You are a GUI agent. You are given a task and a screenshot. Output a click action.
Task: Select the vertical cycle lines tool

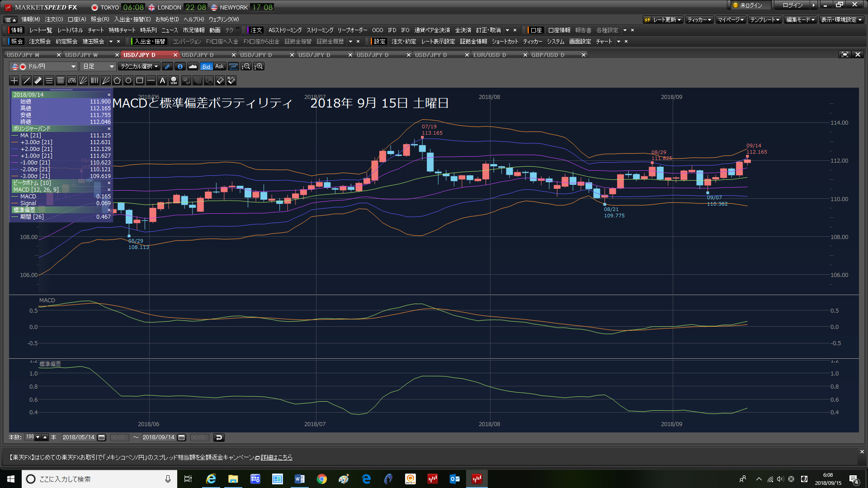point(94,80)
